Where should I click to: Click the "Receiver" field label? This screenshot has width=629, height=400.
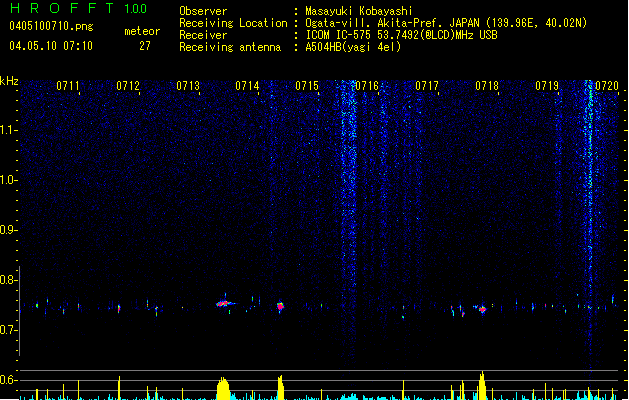click(203, 35)
